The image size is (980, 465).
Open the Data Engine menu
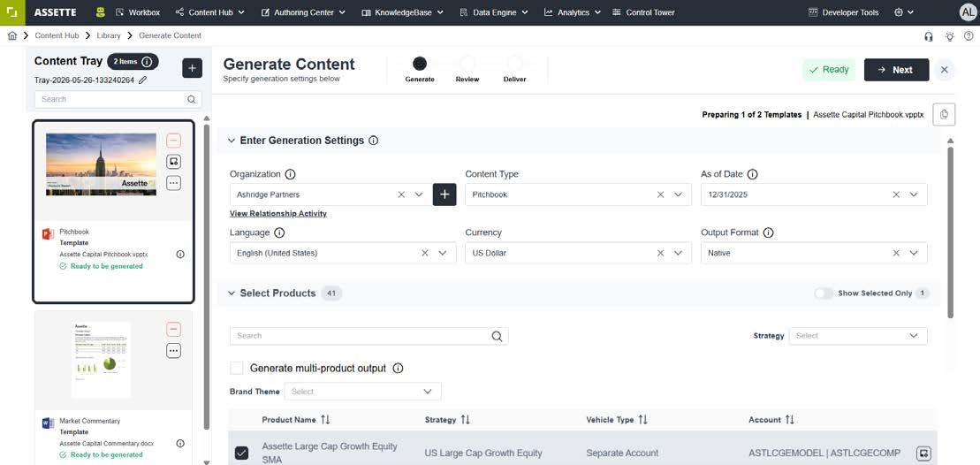494,11
